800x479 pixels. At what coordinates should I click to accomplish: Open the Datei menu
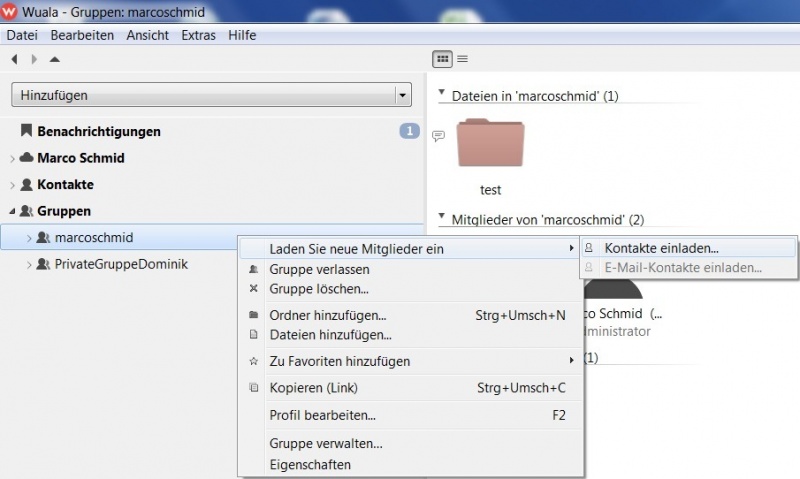22,35
